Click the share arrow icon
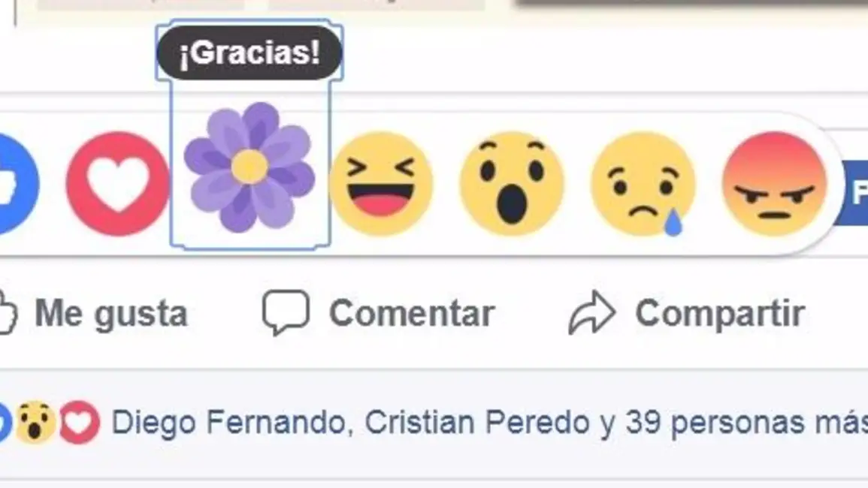Image resolution: width=868 pixels, height=488 pixels. [591, 312]
